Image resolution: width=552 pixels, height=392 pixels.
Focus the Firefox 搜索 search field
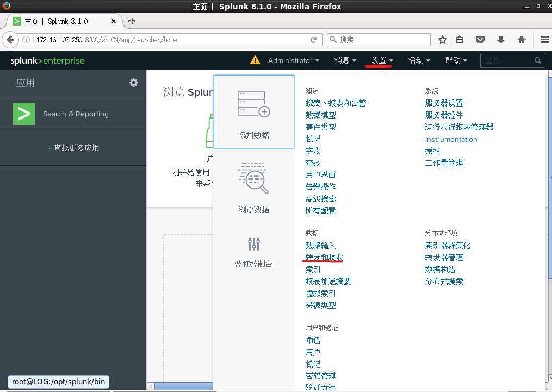[x=379, y=40]
